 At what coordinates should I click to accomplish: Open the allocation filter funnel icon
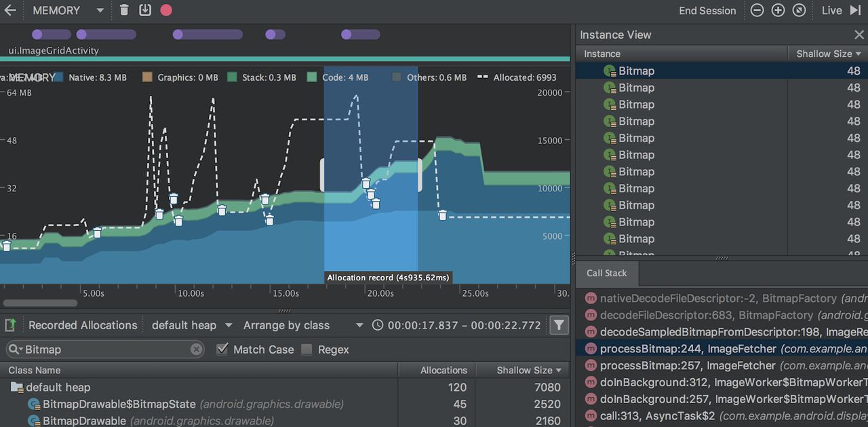[559, 325]
